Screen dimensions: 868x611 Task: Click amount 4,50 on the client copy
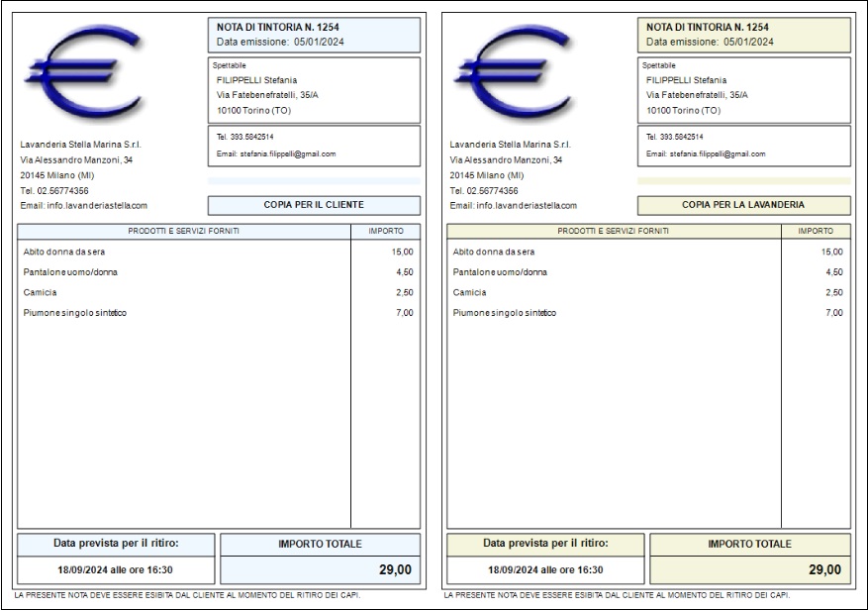(405, 272)
